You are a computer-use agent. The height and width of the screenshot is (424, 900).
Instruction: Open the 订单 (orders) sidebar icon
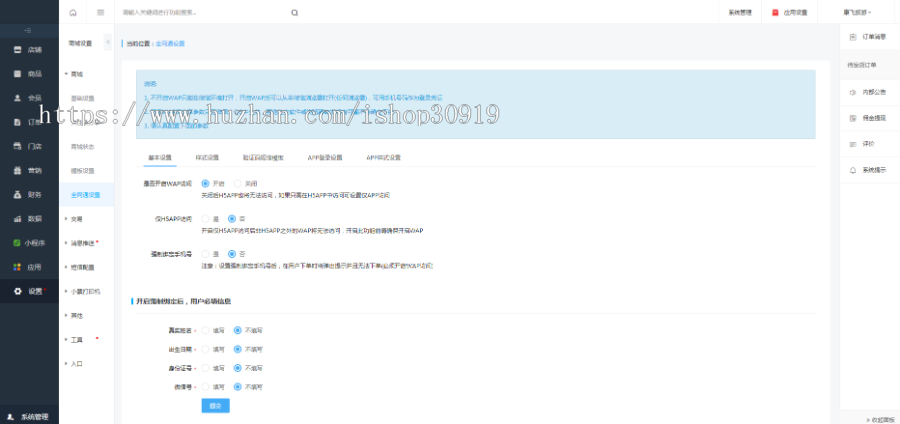click(17, 122)
